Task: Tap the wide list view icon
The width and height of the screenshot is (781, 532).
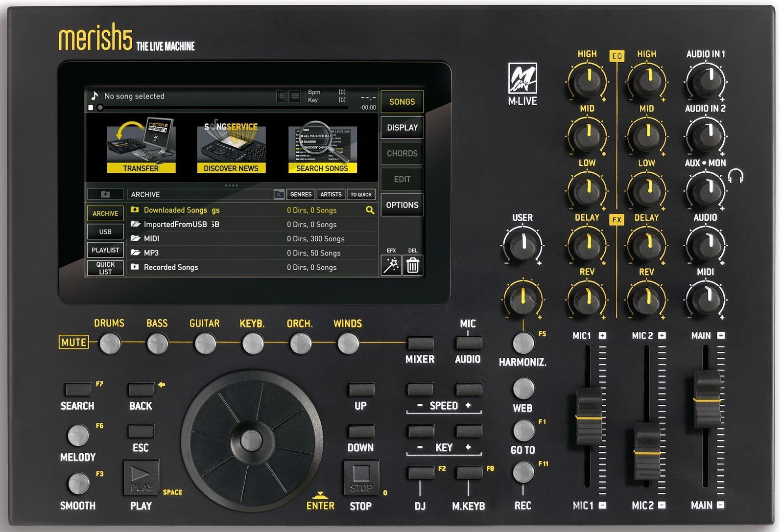Action: point(295,96)
